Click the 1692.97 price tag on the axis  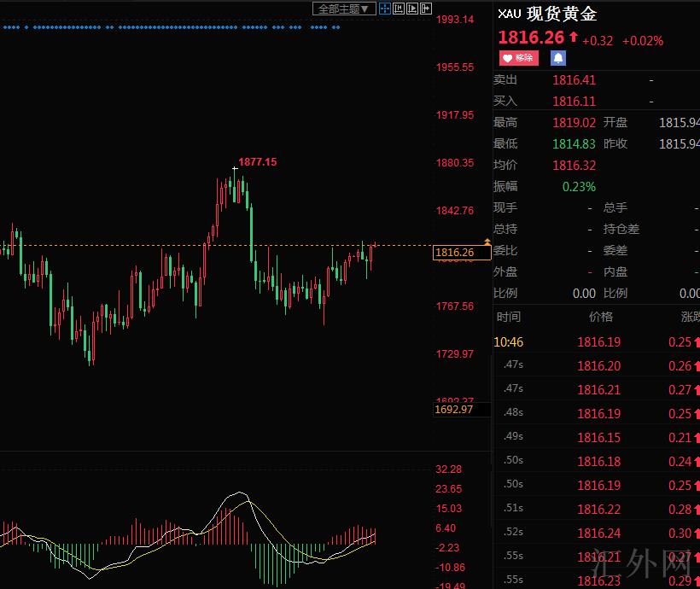(x=454, y=410)
